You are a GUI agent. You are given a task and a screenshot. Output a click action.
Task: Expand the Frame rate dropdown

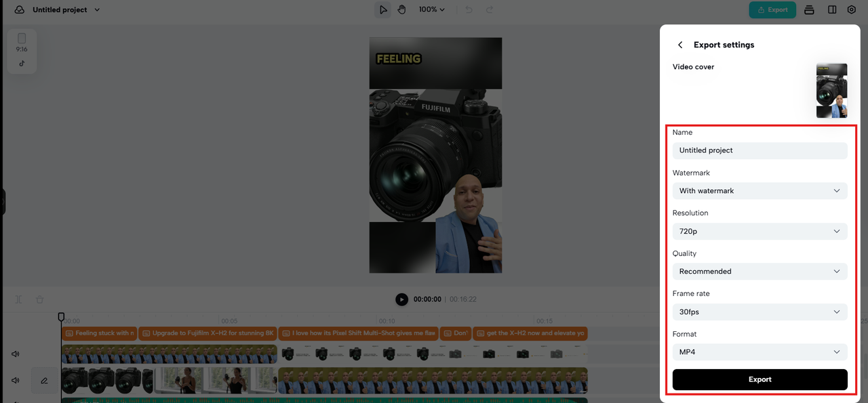(759, 312)
